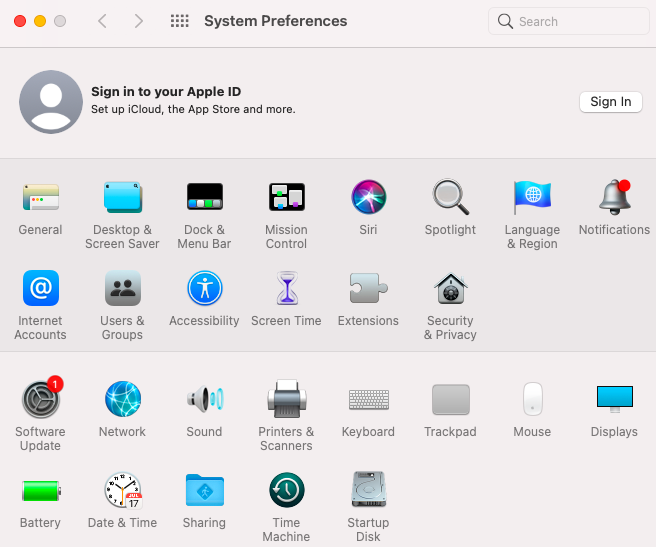Image resolution: width=656 pixels, height=547 pixels.
Task: Open Displays monitor icon
Action: 615,399
